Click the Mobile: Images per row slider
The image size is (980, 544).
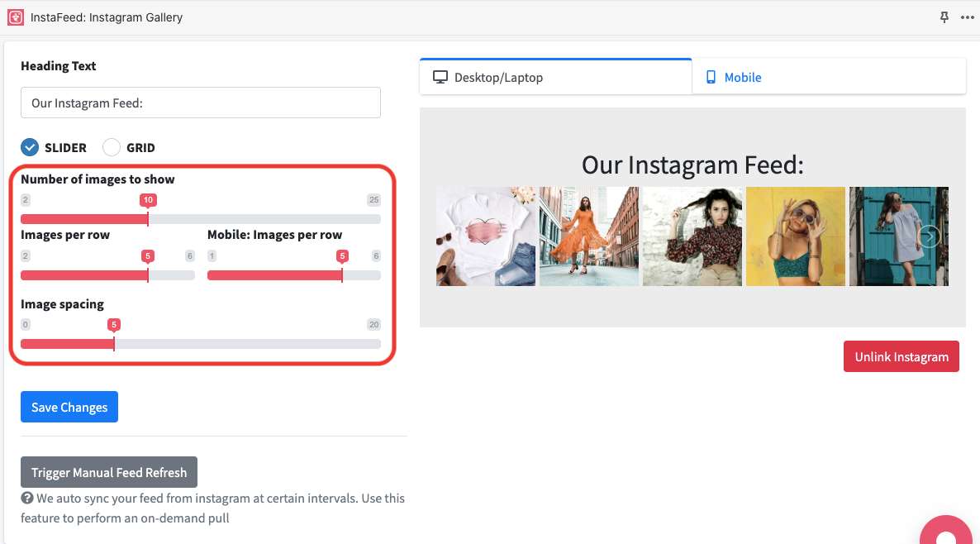[293, 275]
